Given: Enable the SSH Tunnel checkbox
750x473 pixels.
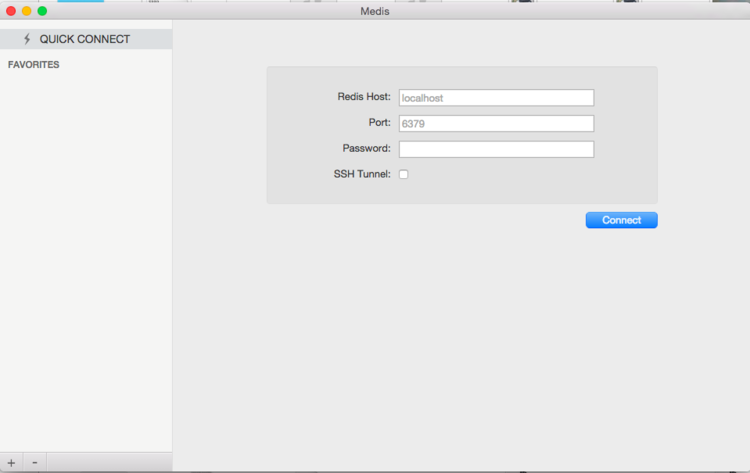Looking at the screenshot, I should 404,174.
